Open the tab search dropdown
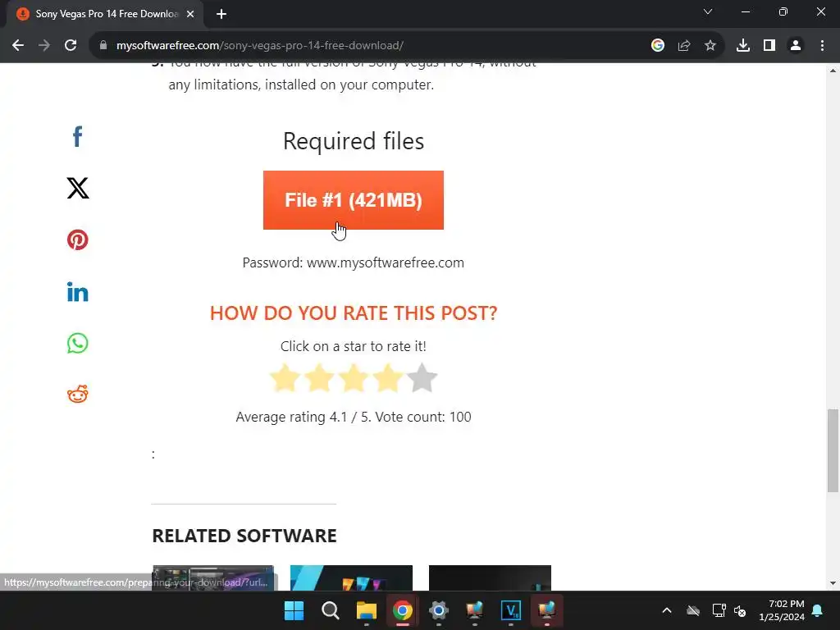The width and height of the screenshot is (840, 630). pos(708,11)
